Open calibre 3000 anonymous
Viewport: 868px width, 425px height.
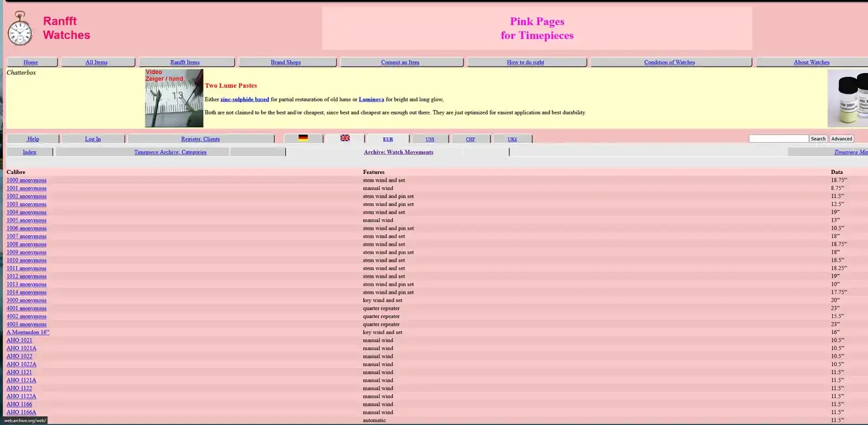coord(27,300)
